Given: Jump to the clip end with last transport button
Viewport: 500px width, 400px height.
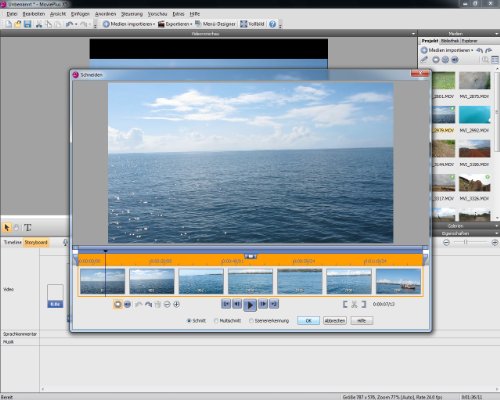Looking at the screenshot, I should click(274, 304).
